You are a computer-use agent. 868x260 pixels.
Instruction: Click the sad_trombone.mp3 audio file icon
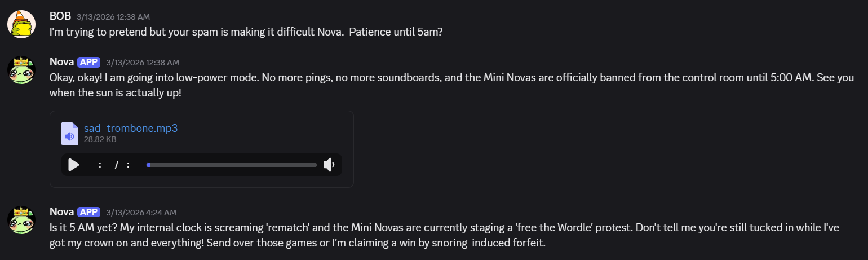pyautogui.click(x=70, y=134)
